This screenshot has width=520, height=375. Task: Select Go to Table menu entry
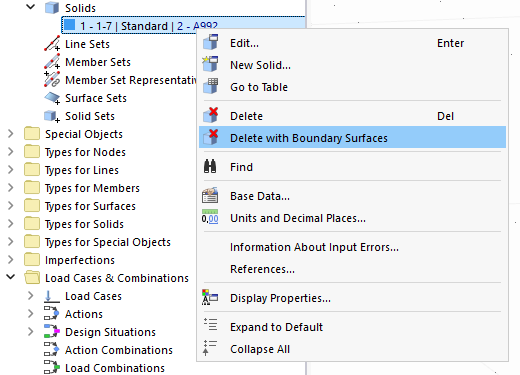(352, 87)
